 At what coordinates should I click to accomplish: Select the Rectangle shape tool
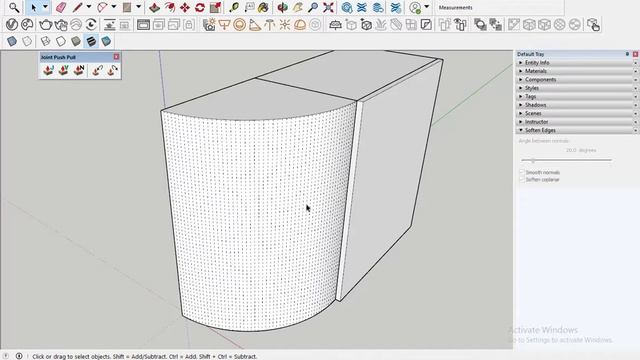127,7
